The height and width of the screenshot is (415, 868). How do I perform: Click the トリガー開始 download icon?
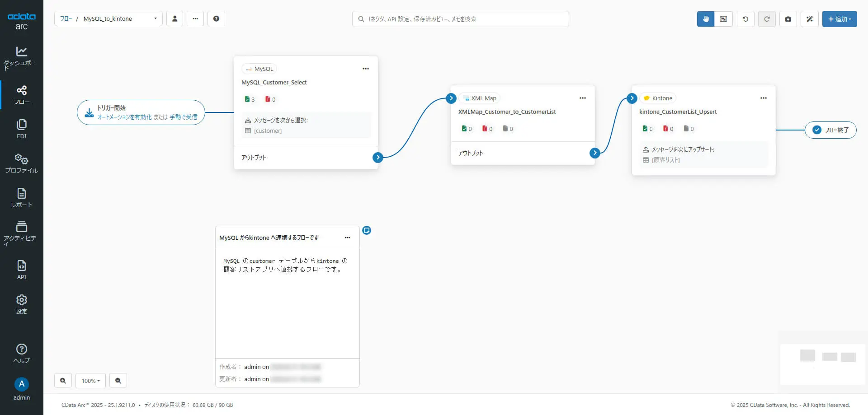tap(90, 112)
